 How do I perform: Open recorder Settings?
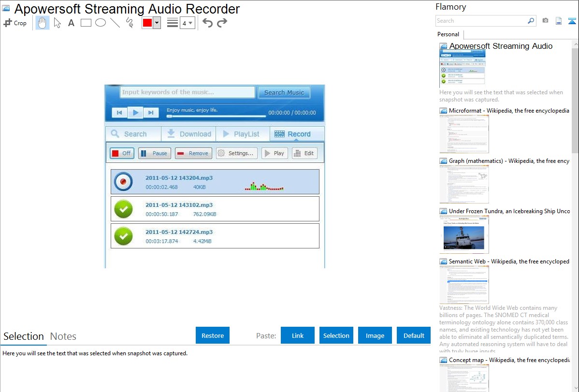pyautogui.click(x=237, y=153)
